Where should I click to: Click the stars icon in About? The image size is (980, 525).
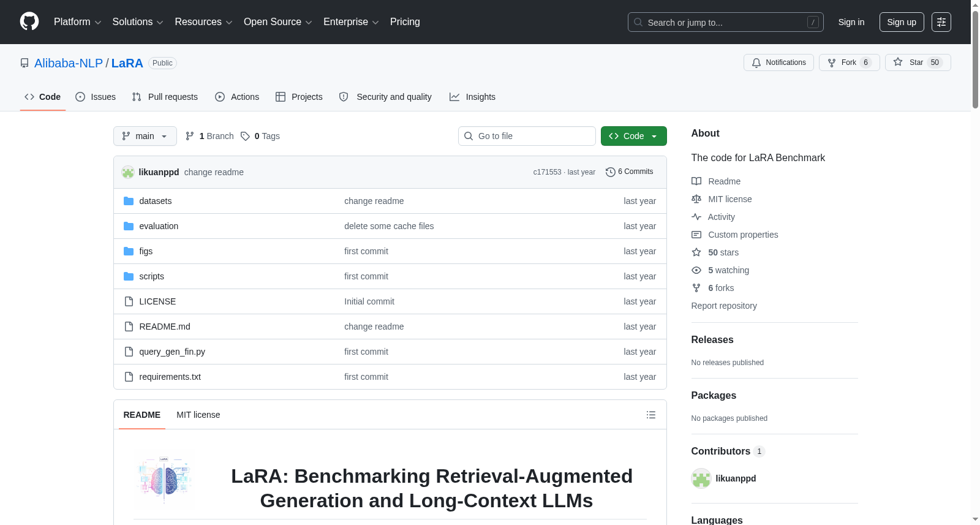(x=696, y=252)
